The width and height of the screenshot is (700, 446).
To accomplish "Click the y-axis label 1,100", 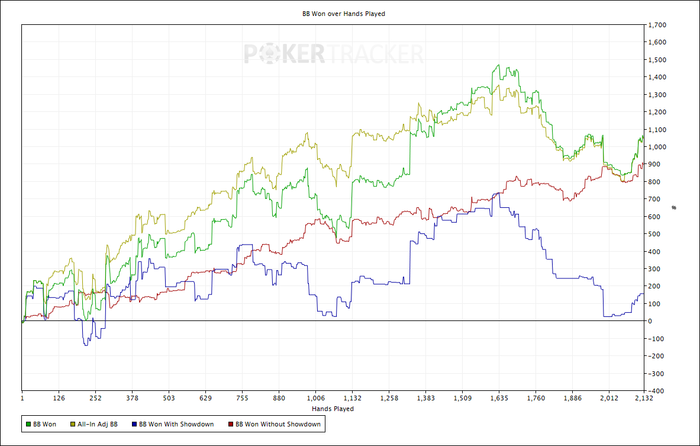I will pos(658,129).
